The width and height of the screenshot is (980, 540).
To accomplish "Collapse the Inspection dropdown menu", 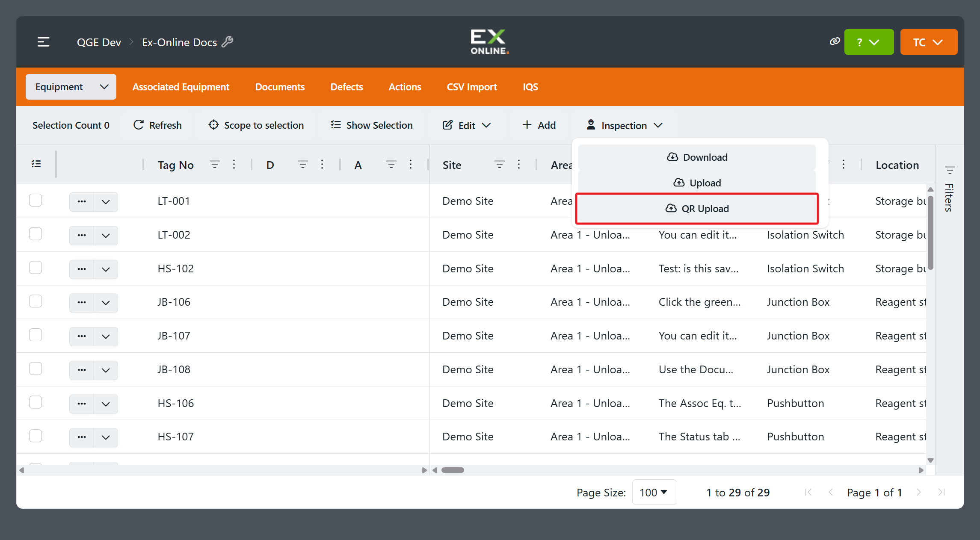I will (x=625, y=125).
